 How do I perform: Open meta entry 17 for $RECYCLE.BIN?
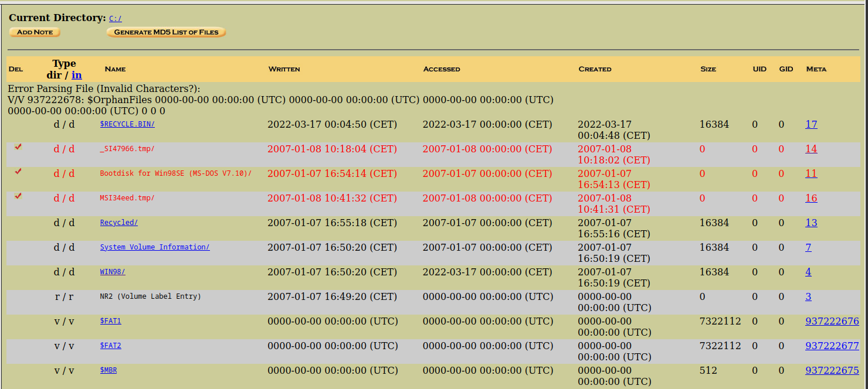pyautogui.click(x=811, y=124)
